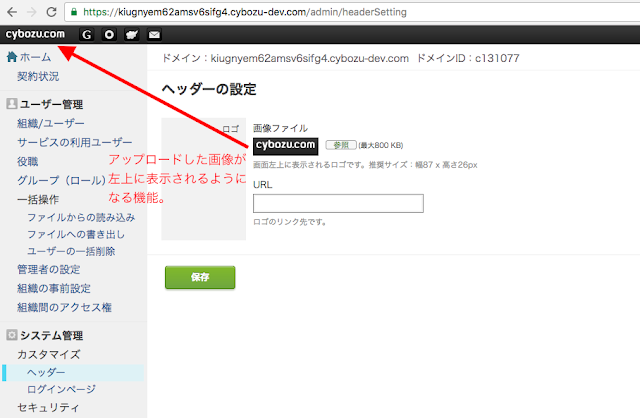Select ログインページ menu item
This screenshot has width=640, height=418.
[61, 389]
